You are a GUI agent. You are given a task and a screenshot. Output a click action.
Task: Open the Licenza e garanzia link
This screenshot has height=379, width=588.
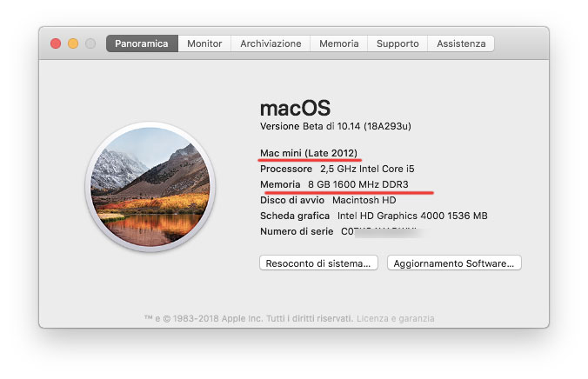[395, 318]
